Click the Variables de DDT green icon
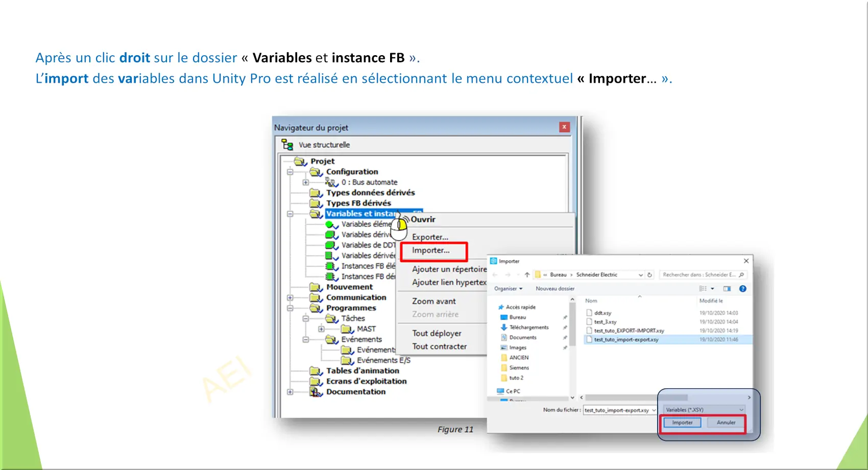This screenshot has height=470, width=868. 332,245
